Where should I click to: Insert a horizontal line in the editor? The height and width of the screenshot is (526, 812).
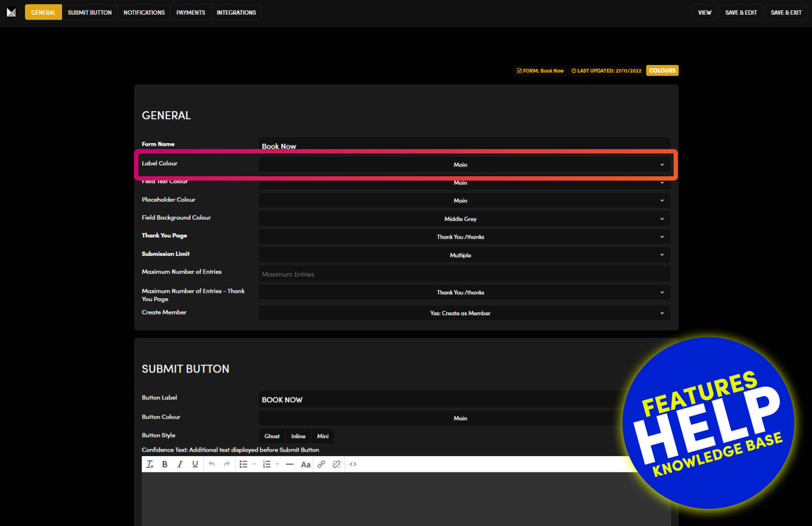289,464
